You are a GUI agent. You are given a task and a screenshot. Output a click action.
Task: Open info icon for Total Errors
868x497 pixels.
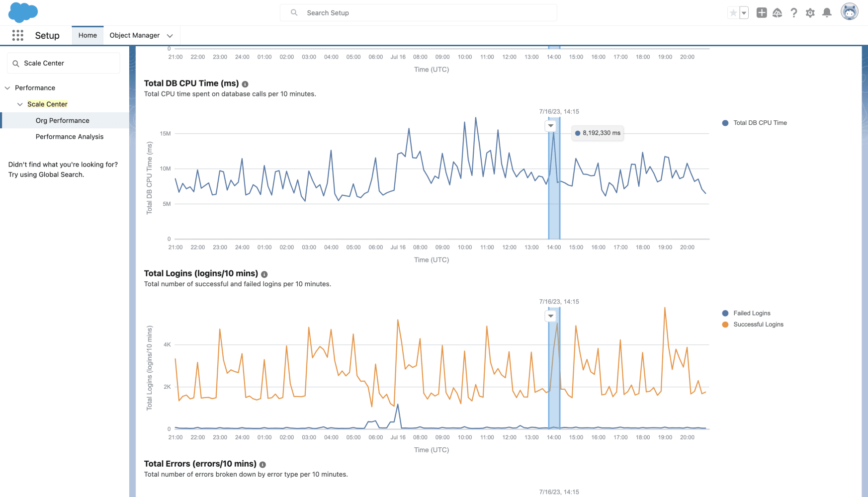(x=262, y=465)
